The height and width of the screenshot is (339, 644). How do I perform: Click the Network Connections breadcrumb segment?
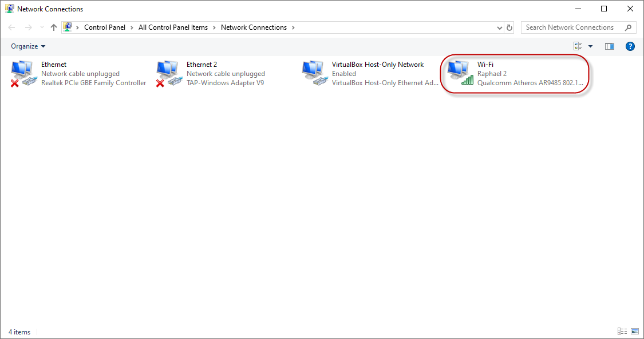[254, 27]
